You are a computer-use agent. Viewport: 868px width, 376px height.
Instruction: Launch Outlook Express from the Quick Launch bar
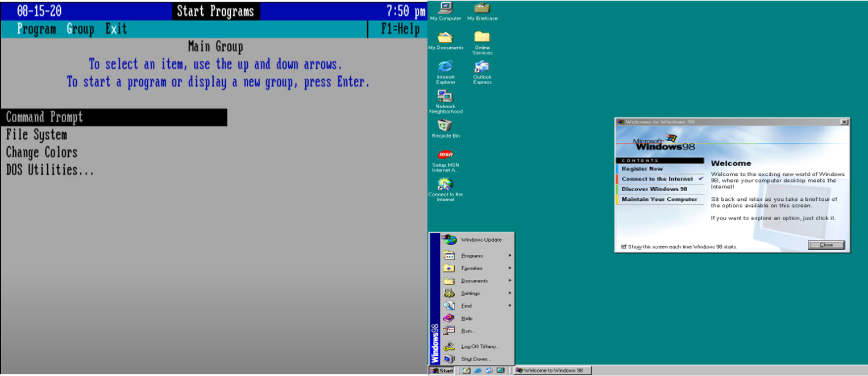tap(489, 370)
